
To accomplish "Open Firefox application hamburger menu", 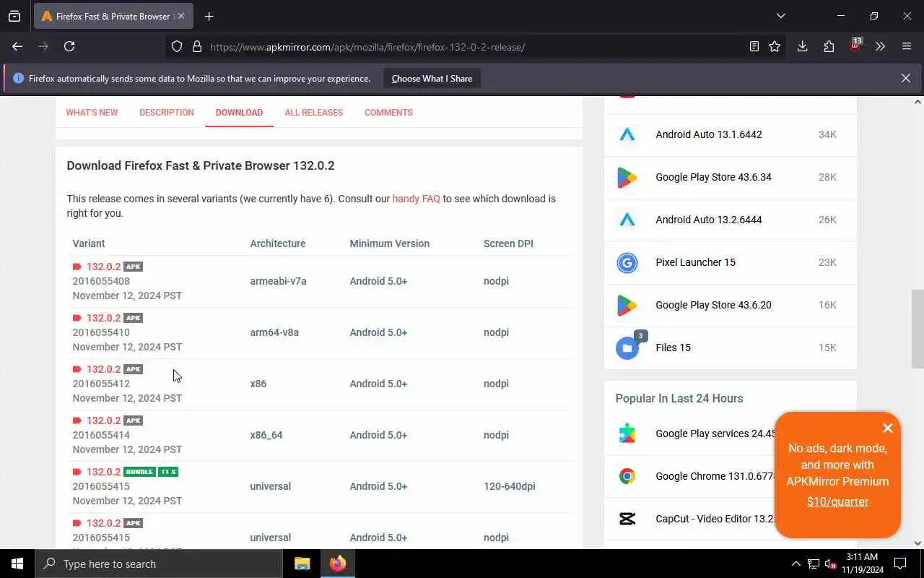I will pos(907,46).
